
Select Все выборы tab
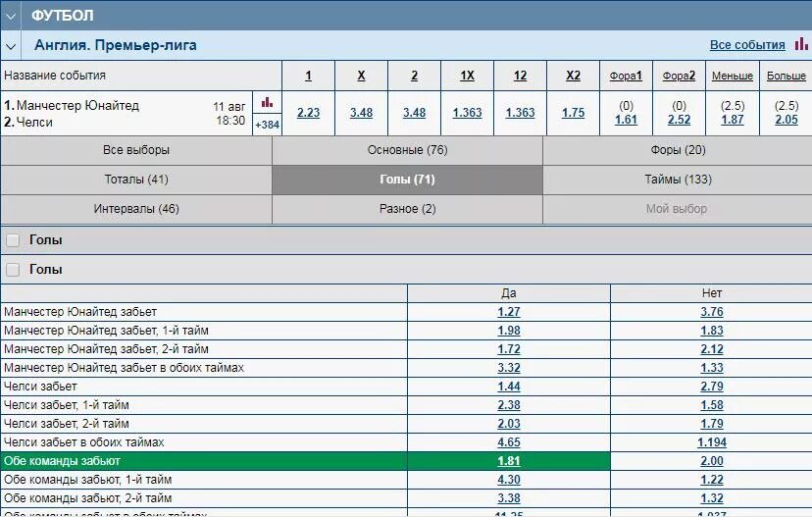[136, 150]
